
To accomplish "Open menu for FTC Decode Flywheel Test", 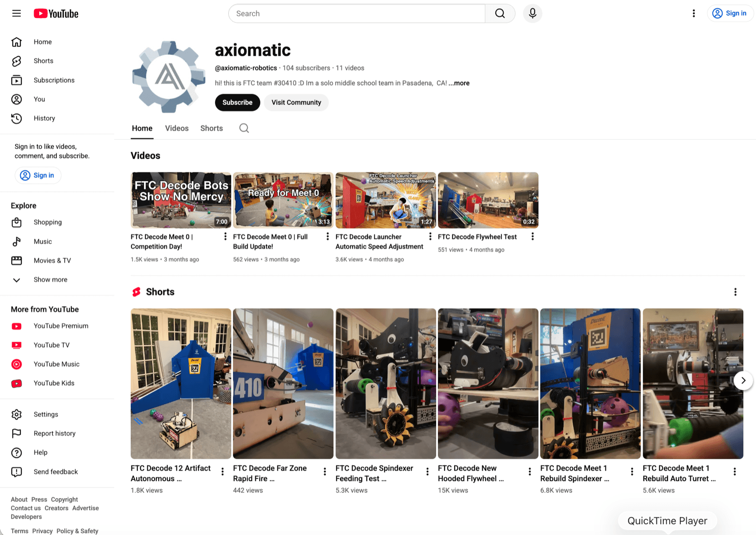I will tap(533, 237).
